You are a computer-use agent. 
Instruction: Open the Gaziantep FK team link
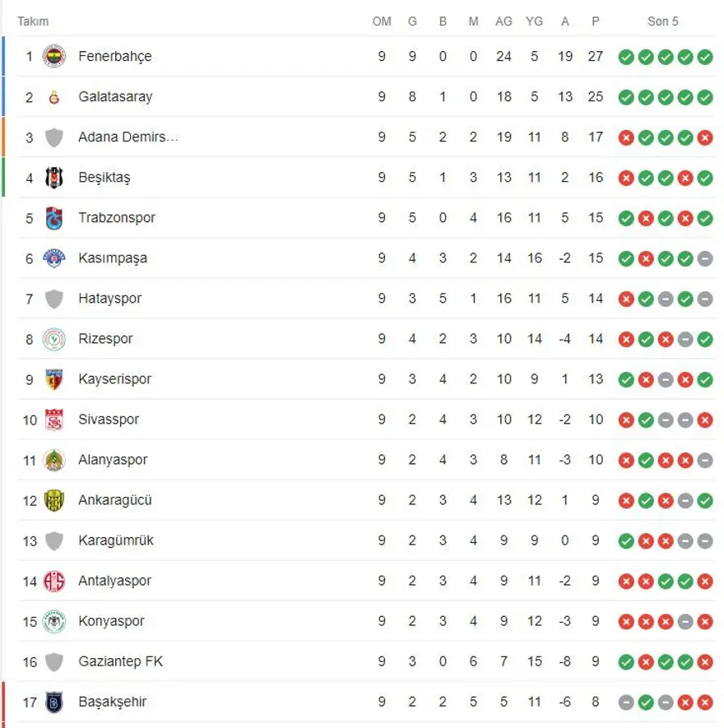coord(120,661)
